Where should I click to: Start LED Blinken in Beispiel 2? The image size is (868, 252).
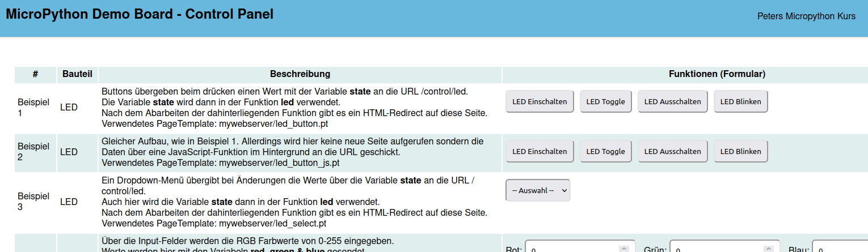tap(740, 152)
